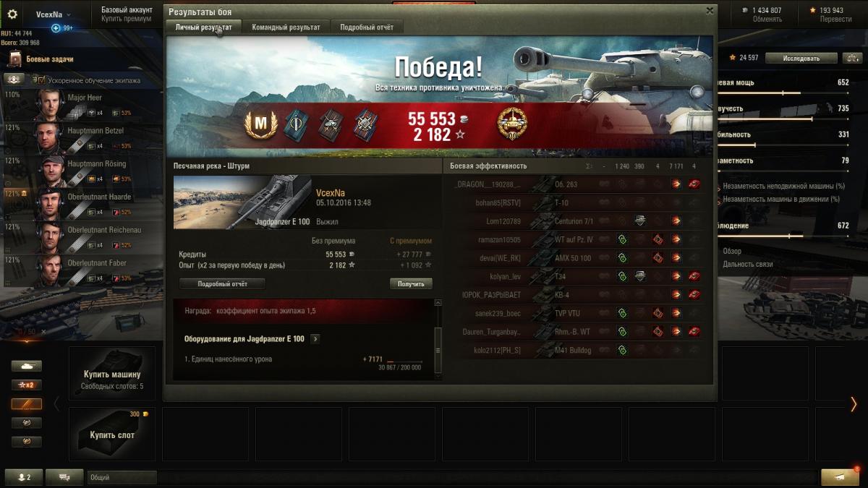
Task: Click the gold achievement medal next to the score
Action: [512, 125]
